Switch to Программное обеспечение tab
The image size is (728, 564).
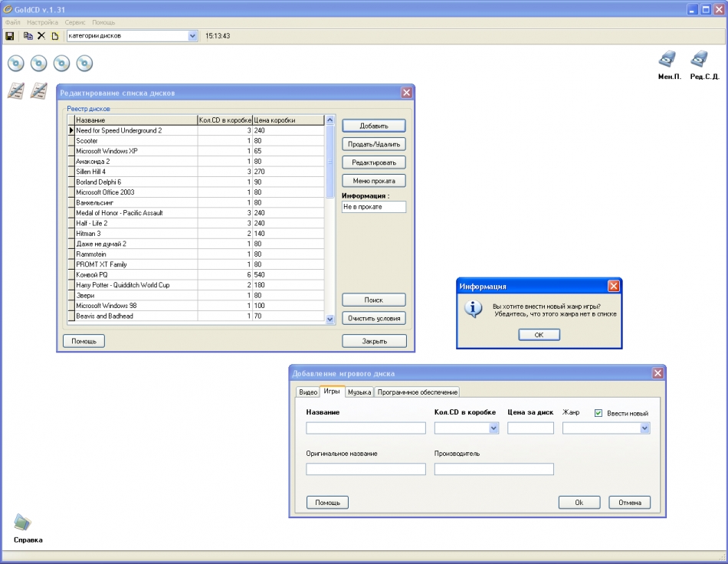tap(418, 392)
